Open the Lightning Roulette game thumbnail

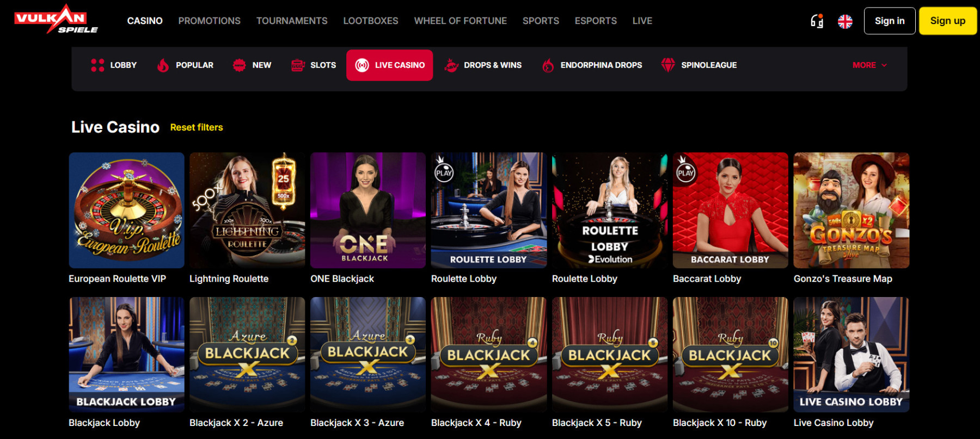click(247, 210)
